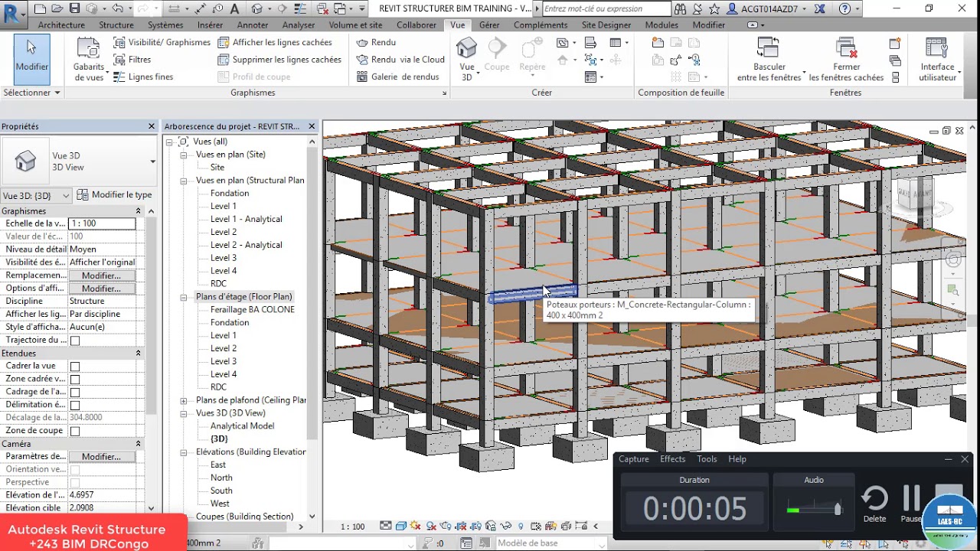This screenshot has height=551, width=980.
Task: Create a Vue 3D house icon
Action: click(x=466, y=59)
